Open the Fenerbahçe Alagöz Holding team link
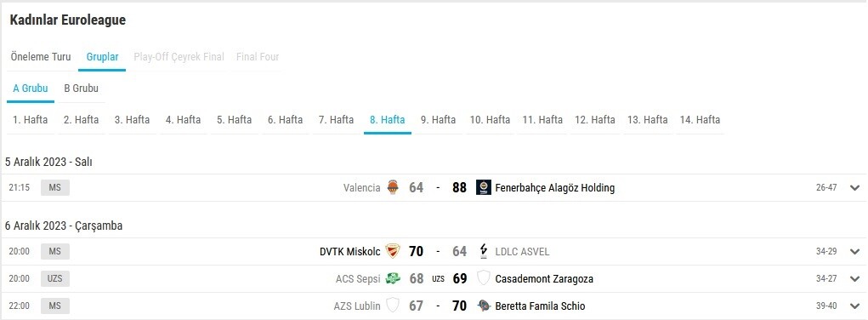This screenshot has height=320, width=868. (x=554, y=187)
